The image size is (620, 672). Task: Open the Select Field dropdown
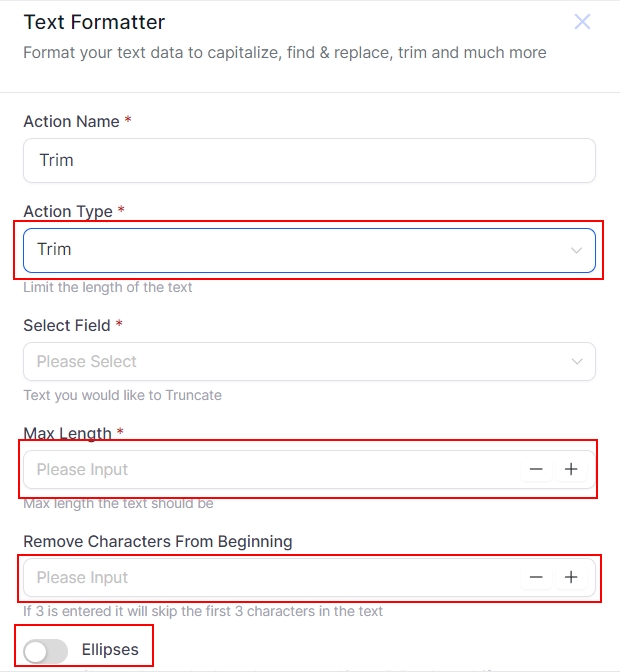pyautogui.click(x=300, y=362)
